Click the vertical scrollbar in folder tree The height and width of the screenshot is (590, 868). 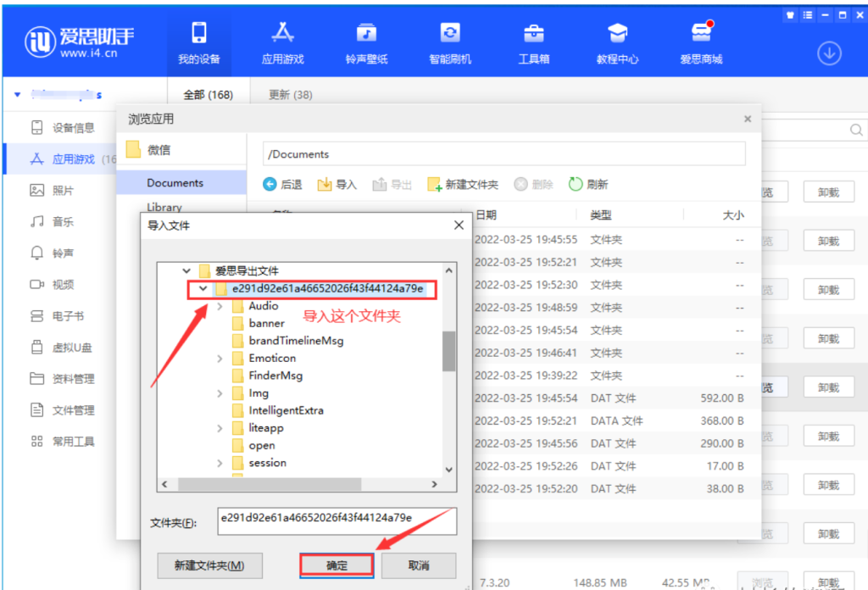[x=448, y=350]
